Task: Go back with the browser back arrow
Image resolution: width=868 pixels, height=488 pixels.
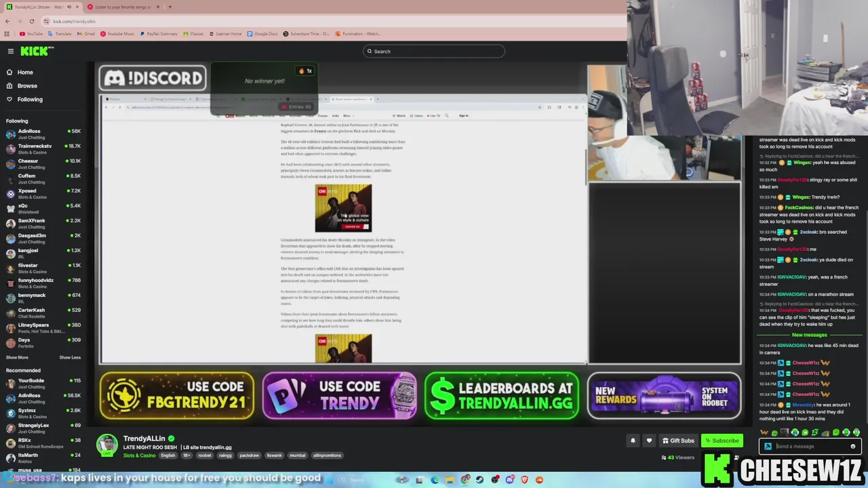Action: click(x=7, y=21)
